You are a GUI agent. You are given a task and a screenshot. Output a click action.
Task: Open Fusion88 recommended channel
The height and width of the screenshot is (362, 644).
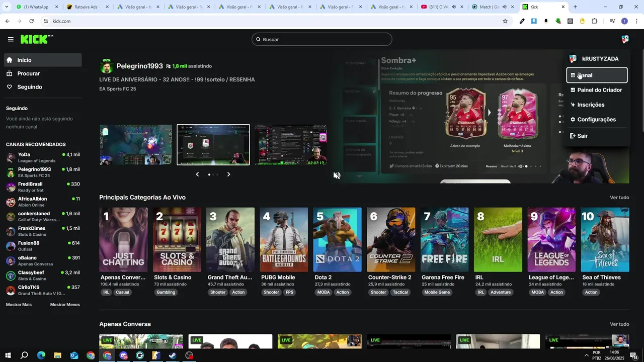43,246
